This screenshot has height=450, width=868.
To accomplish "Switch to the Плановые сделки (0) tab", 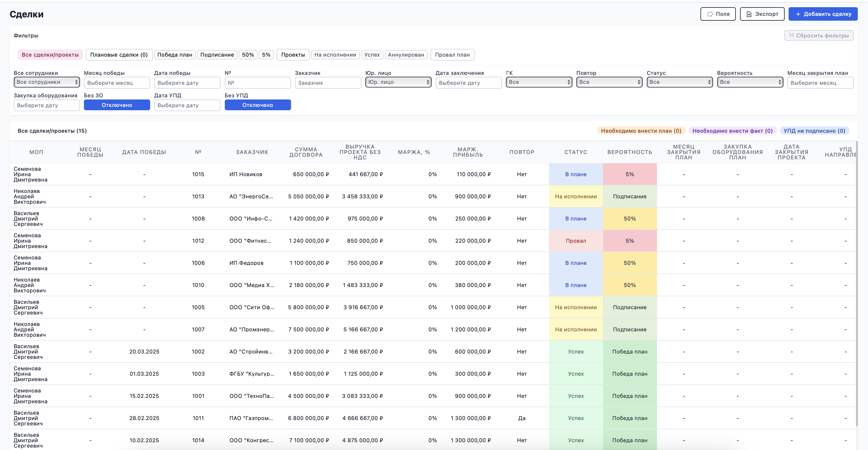I will (x=119, y=55).
